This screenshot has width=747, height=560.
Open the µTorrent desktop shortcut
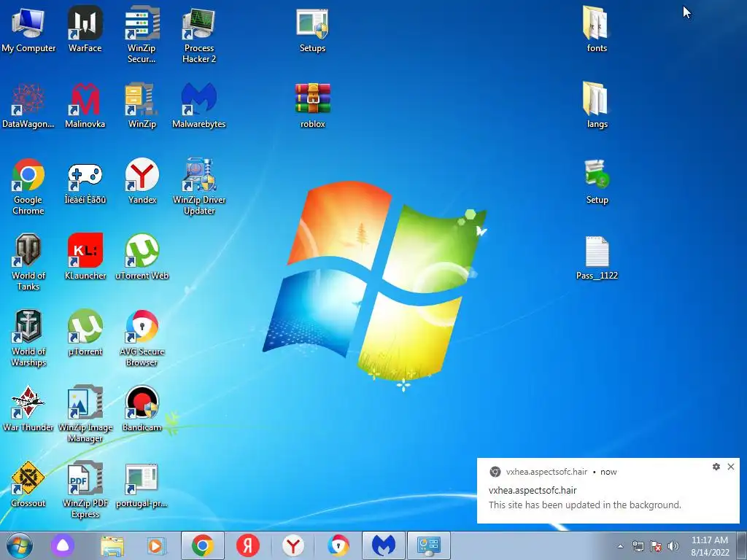pos(85,332)
